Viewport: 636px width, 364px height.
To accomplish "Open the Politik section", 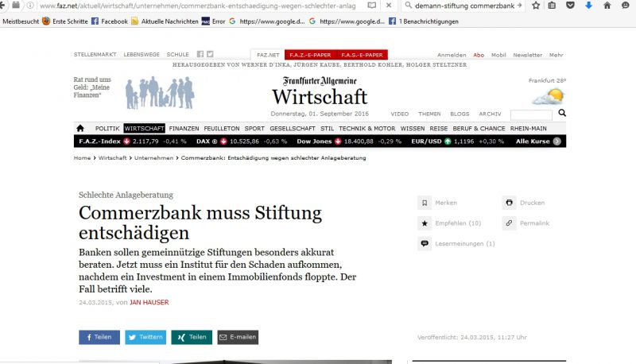I will point(107,129).
